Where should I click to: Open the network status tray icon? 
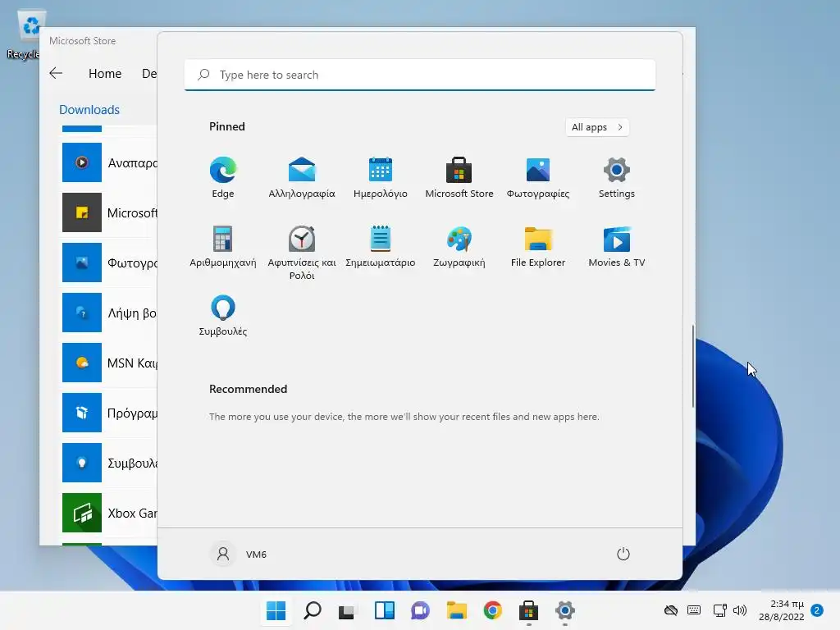coord(719,610)
